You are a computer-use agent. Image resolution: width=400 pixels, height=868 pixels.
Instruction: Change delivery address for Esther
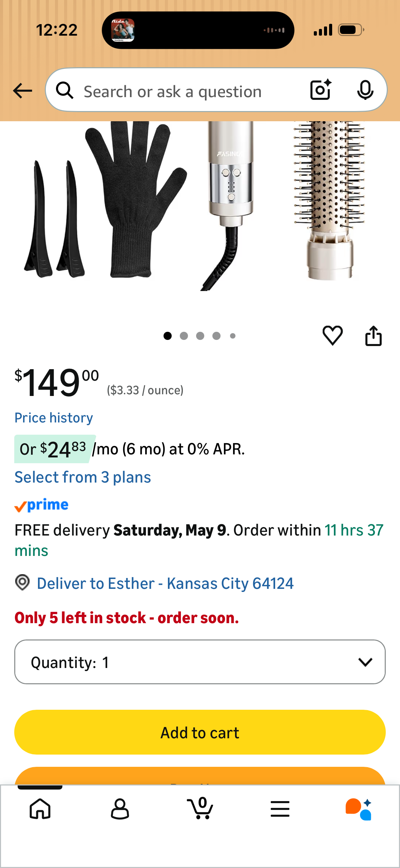(165, 583)
